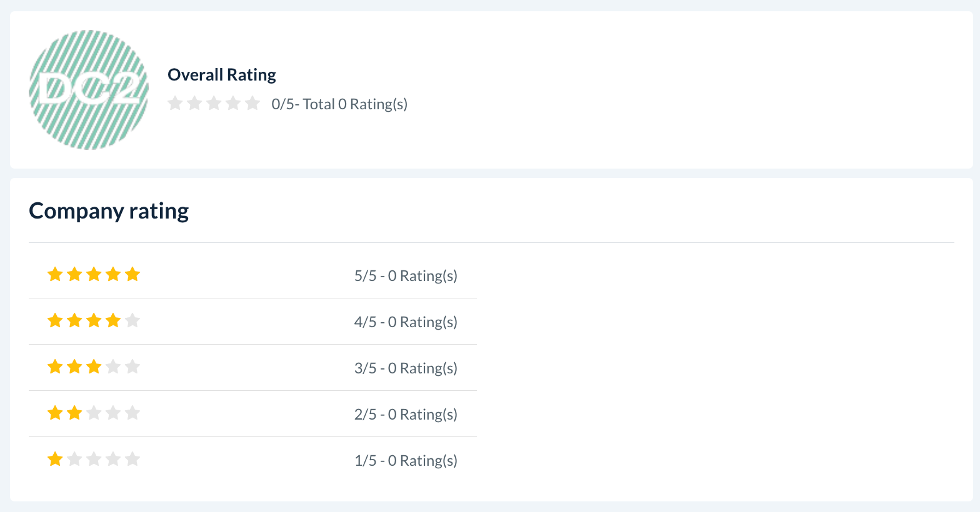Click fifth gray star in Overall Rating

(252, 103)
